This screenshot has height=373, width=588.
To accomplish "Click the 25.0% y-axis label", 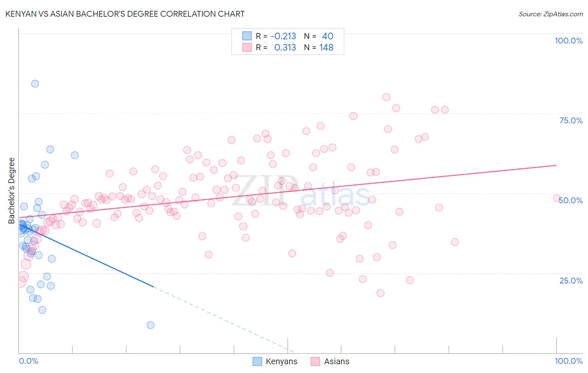I will [x=571, y=280].
